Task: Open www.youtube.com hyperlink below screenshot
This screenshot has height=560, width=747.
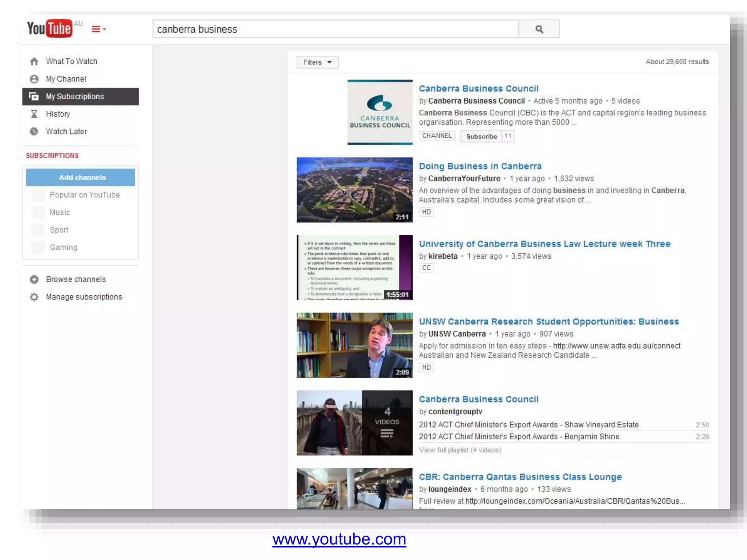Action: click(x=339, y=539)
